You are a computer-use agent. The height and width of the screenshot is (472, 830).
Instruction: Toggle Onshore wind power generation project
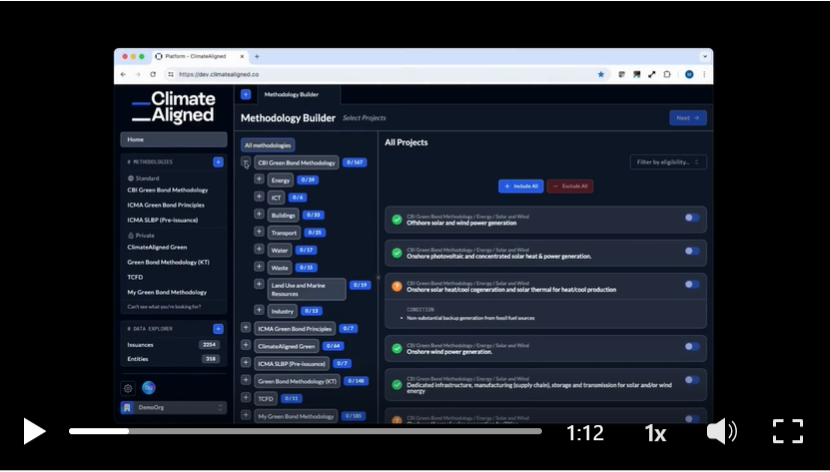pos(691,347)
